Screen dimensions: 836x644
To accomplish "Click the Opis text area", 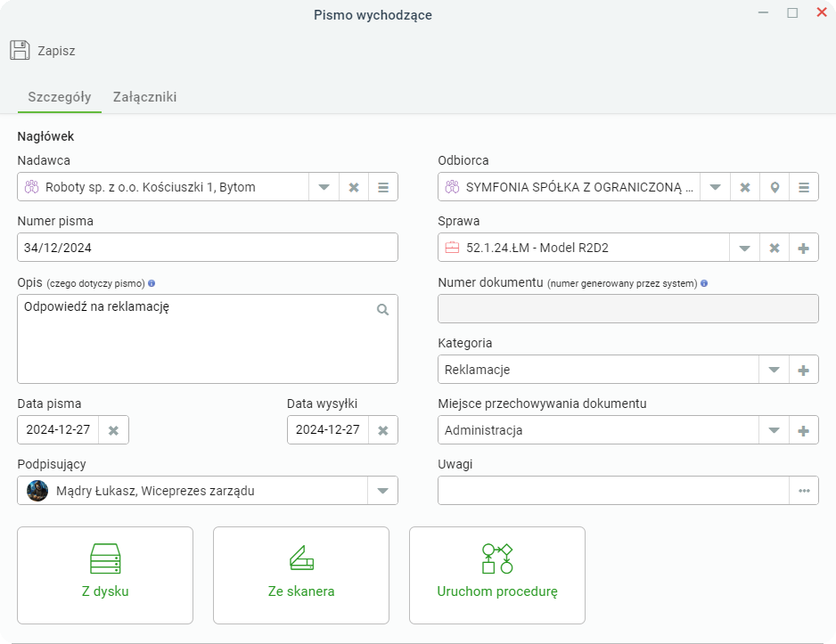I will (x=208, y=338).
